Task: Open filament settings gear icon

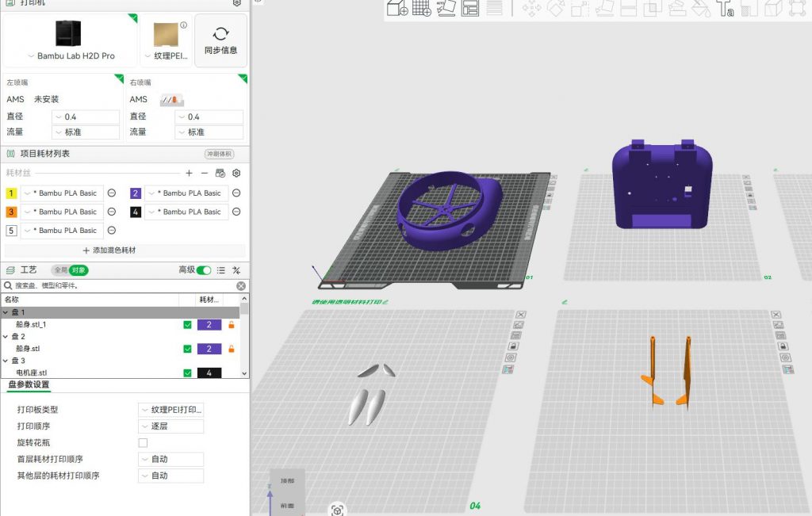Action: [x=236, y=173]
